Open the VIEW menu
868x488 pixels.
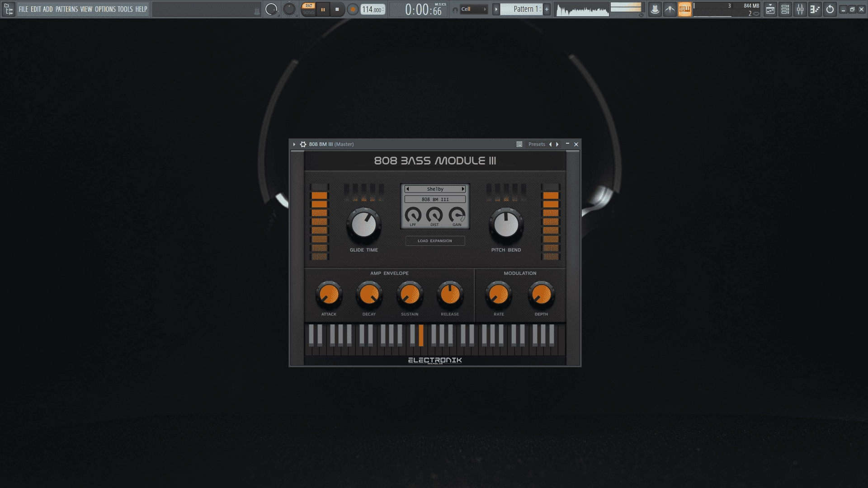pos(86,9)
